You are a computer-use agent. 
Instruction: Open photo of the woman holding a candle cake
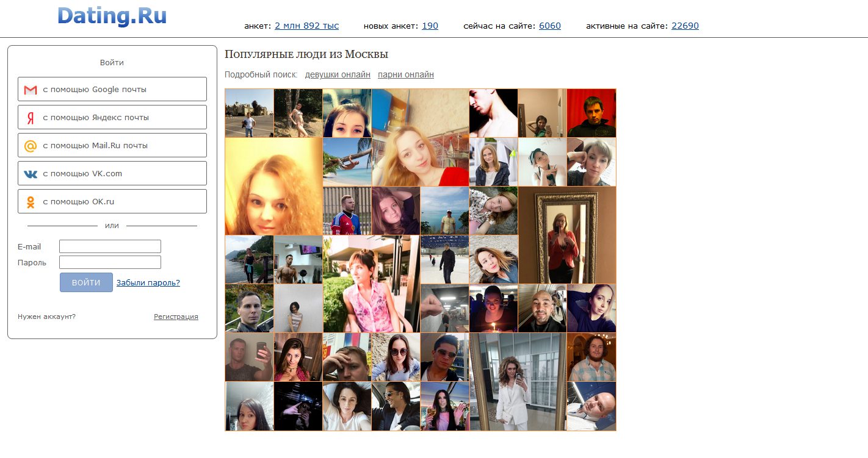(493, 308)
